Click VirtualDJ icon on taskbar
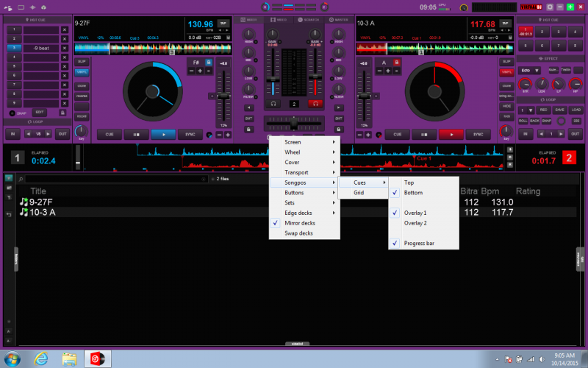This screenshot has height=368, width=588. [97, 358]
